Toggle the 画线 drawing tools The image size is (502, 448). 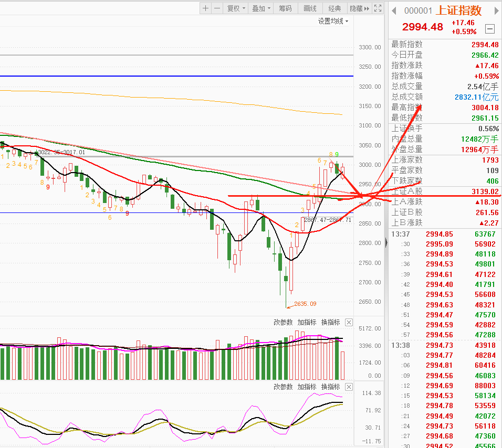310,8
